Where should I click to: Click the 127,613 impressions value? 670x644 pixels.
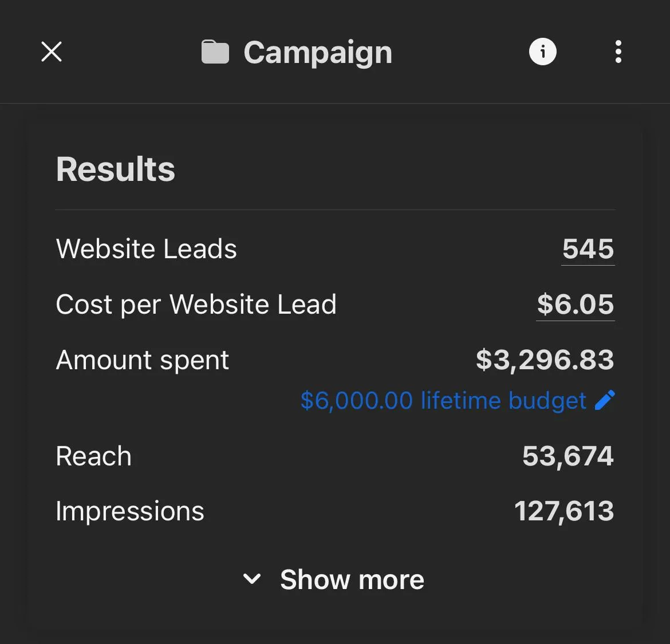[x=564, y=511]
